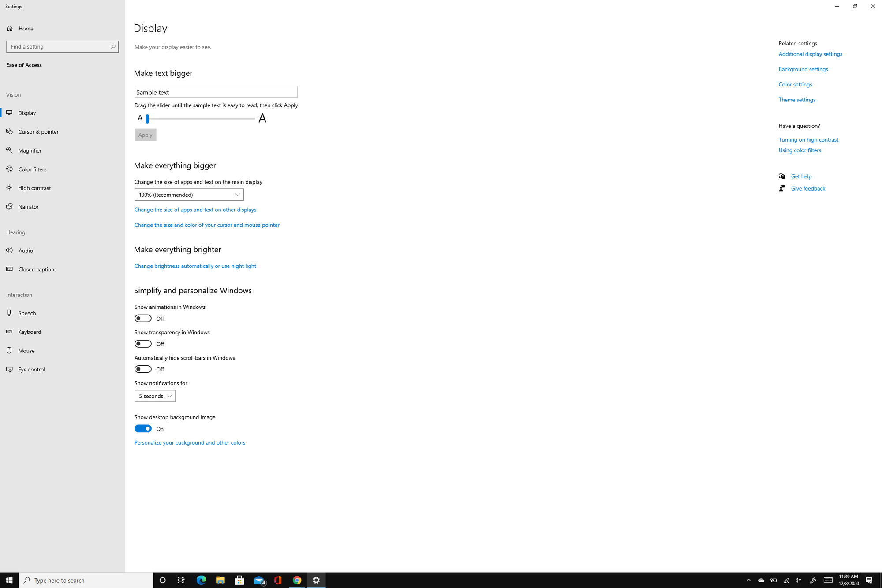
Task: Open the Windows Start menu
Action: tap(9, 580)
